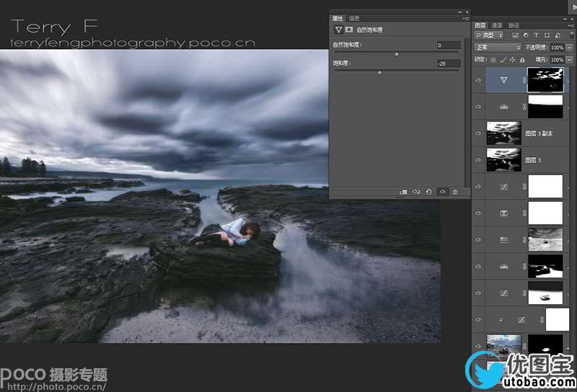Click the link icon on the clipped Curves layer
This screenshot has width=577, height=392.
click(542, 320)
